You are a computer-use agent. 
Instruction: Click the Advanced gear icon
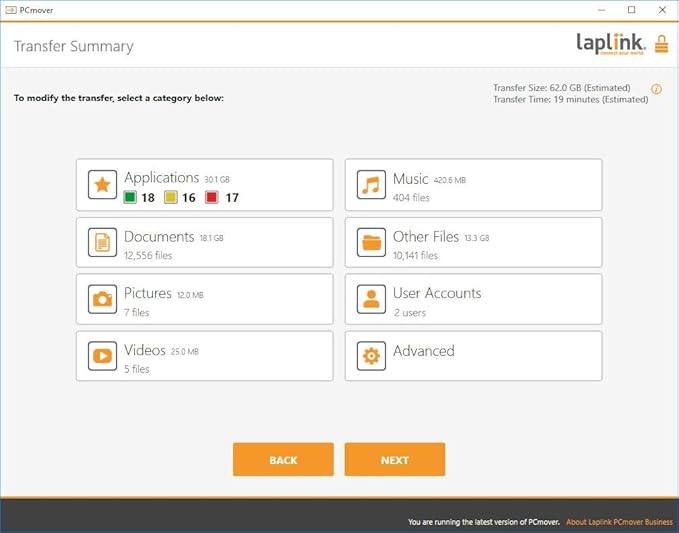click(371, 356)
